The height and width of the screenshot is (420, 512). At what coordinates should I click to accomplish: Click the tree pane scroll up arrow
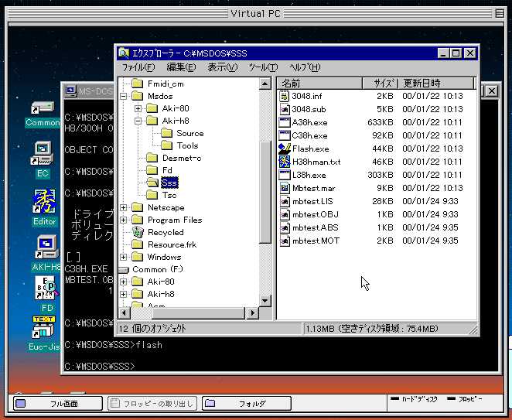(x=265, y=84)
